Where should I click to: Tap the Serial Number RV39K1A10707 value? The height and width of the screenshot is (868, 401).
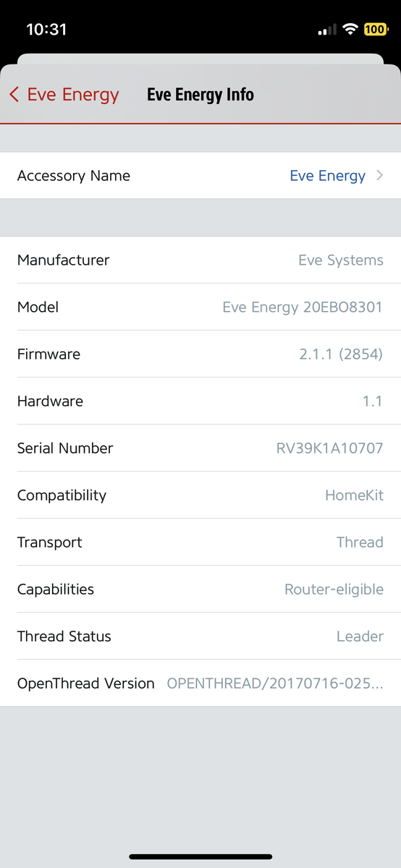pos(329,448)
